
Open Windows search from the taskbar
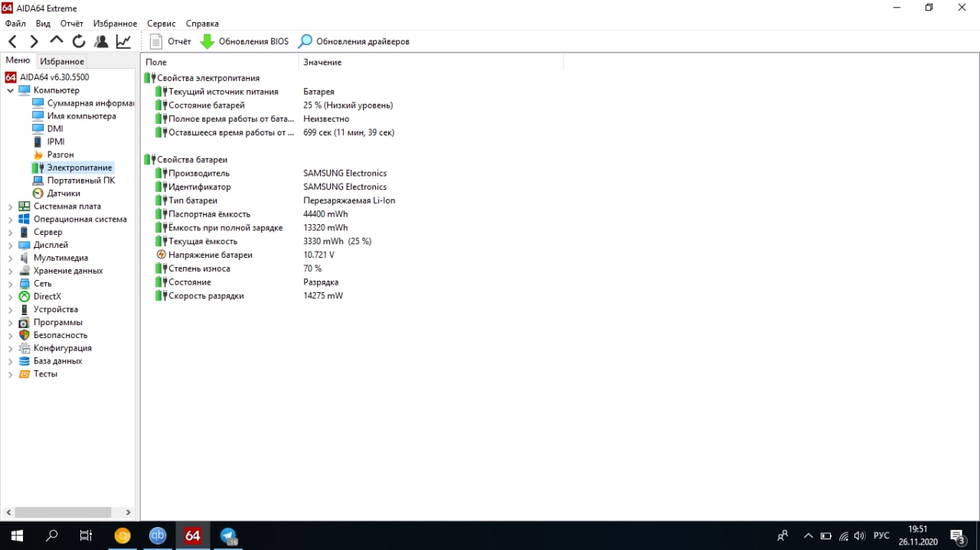click(x=52, y=535)
